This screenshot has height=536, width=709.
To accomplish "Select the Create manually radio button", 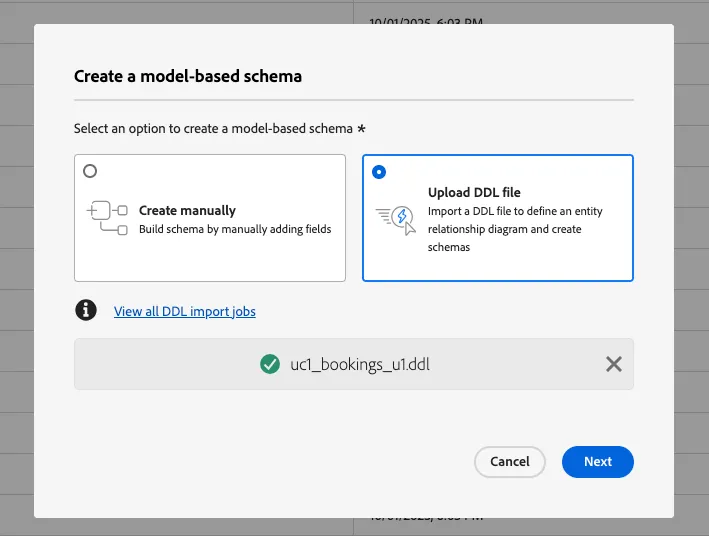I will [x=90, y=171].
